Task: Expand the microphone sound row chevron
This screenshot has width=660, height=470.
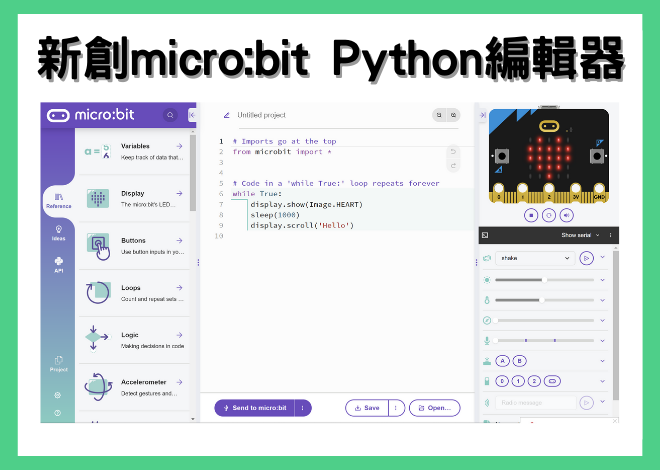Action: pyautogui.click(x=603, y=340)
